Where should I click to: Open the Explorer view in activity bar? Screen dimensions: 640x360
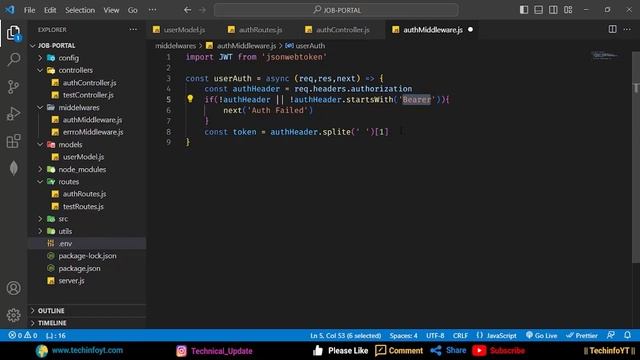tap(13, 33)
